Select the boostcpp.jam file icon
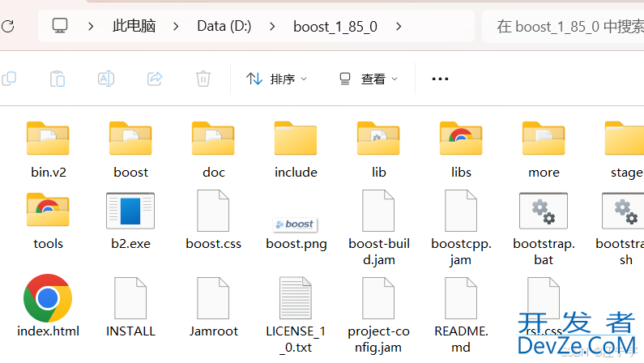This screenshot has width=644, height=363. [x=461, y=210]
